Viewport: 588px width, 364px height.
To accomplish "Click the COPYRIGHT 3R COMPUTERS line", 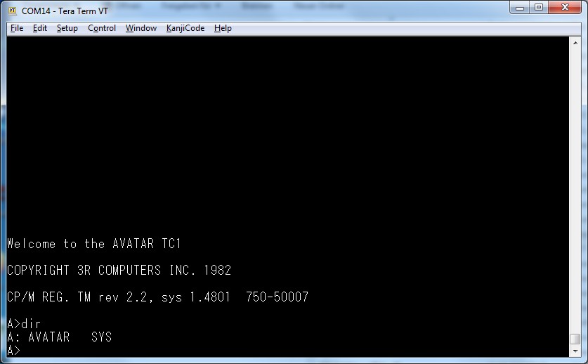I will coord(119,270).
